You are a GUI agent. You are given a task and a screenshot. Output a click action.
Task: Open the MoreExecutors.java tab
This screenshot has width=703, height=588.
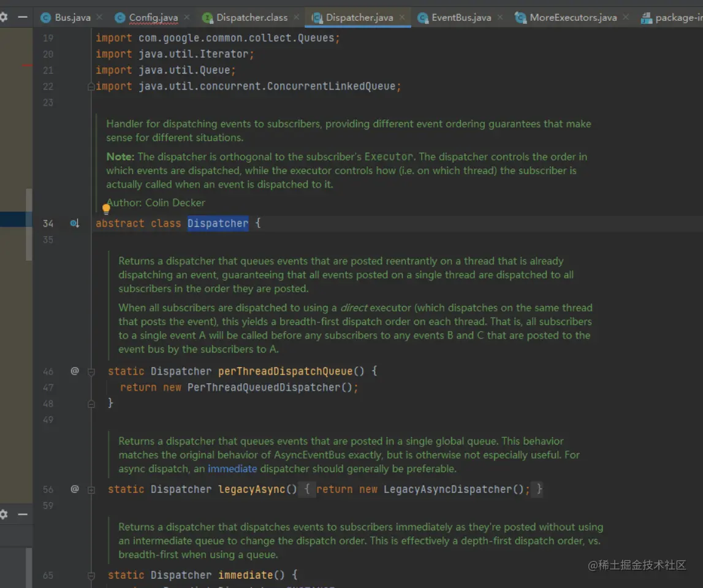point(572,18)
